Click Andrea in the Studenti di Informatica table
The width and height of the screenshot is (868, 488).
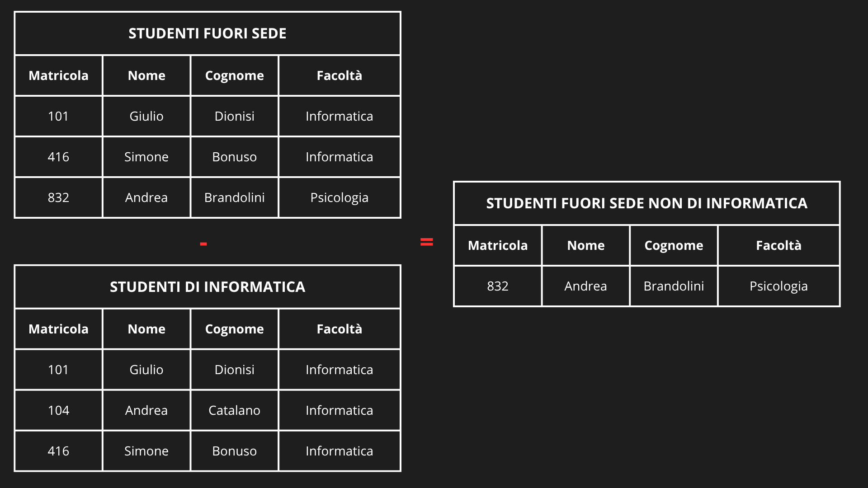tap(146, 410)
